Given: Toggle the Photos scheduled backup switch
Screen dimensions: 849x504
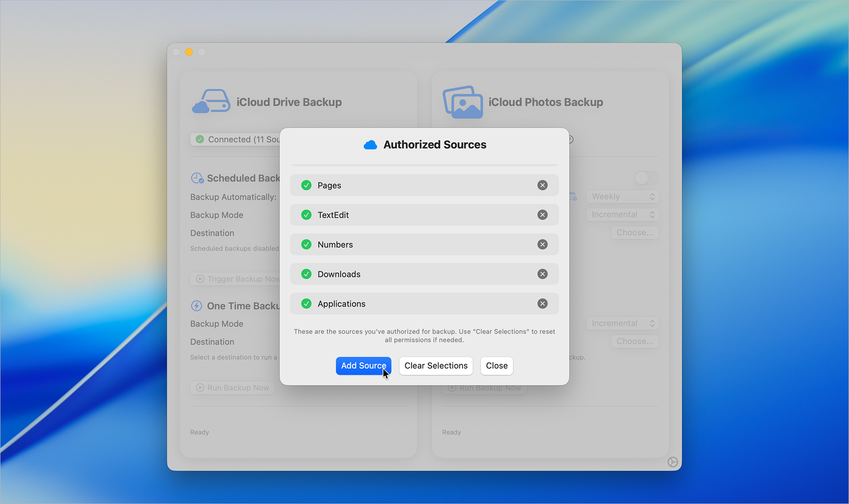Looking at the screenshot, I should pyautogui.click(x=646, y=178).
